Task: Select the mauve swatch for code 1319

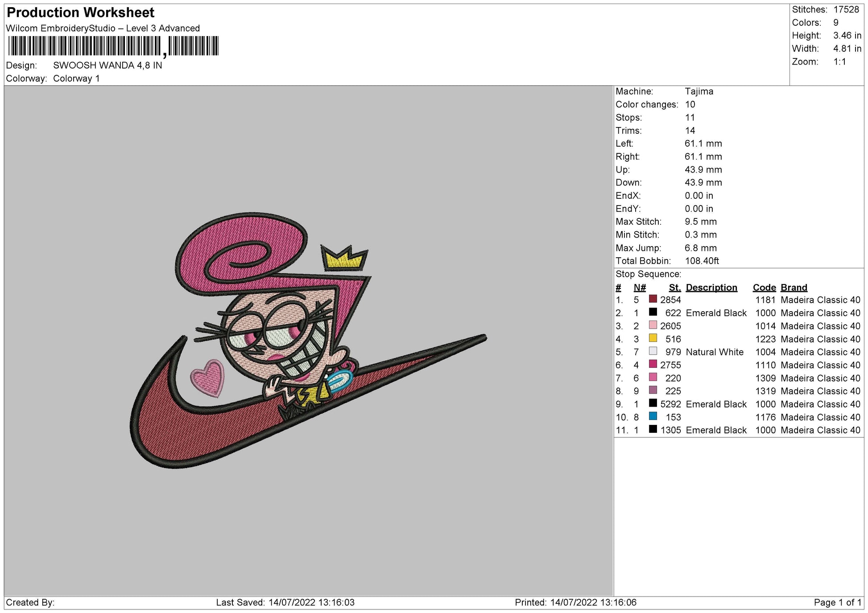Action: tap(653, 391)
